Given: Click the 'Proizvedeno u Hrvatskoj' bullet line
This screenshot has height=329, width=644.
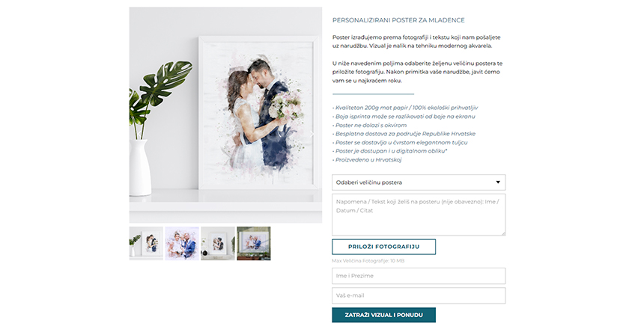Looking at the screenshot, I should 367,160.
